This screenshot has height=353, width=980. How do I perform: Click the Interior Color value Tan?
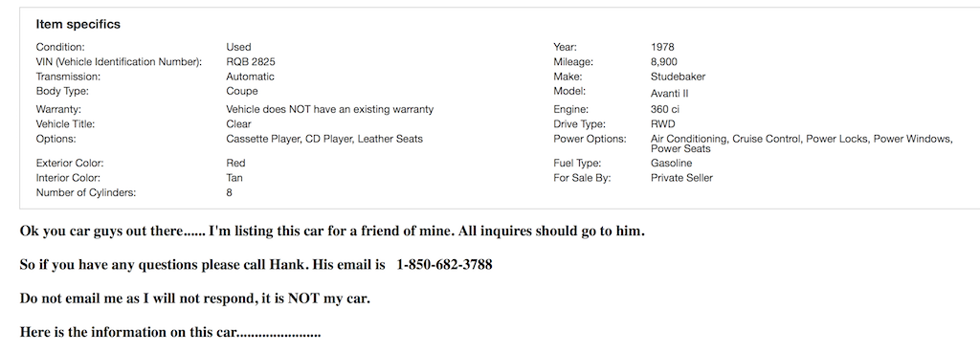[x=234, y=177]
